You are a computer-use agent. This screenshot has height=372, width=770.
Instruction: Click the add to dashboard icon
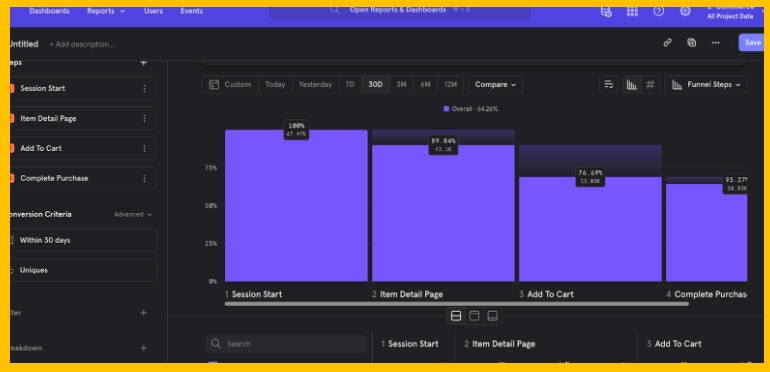click(691, 43)
